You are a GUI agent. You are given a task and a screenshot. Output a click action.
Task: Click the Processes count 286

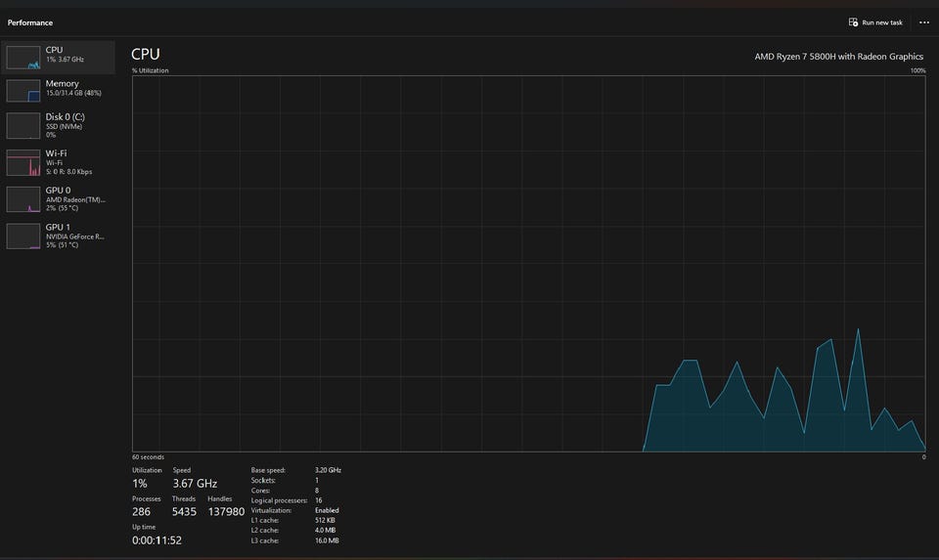143,511
